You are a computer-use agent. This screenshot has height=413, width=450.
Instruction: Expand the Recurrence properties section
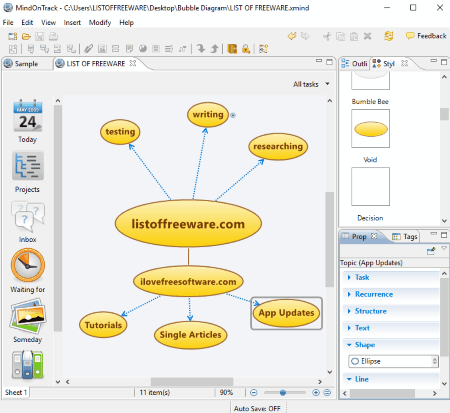[x=391, y=294]
